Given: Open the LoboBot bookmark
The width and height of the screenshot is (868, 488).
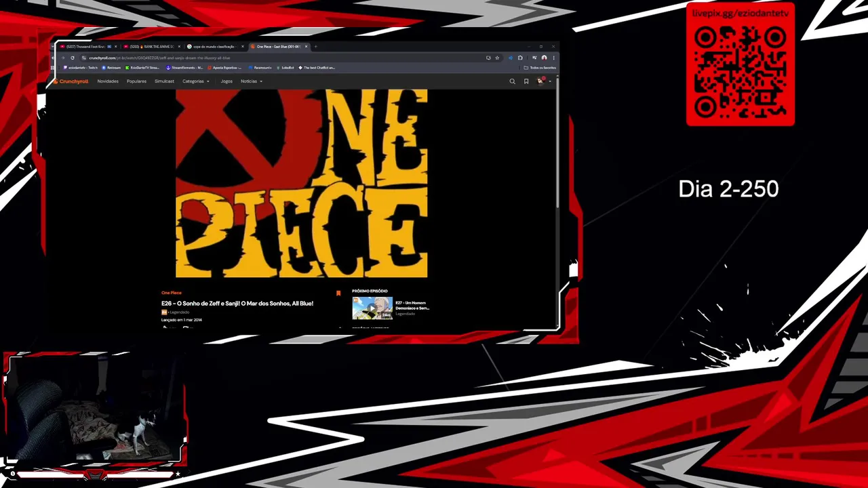Looking at the screenshot, I should [x=285, y=68].
